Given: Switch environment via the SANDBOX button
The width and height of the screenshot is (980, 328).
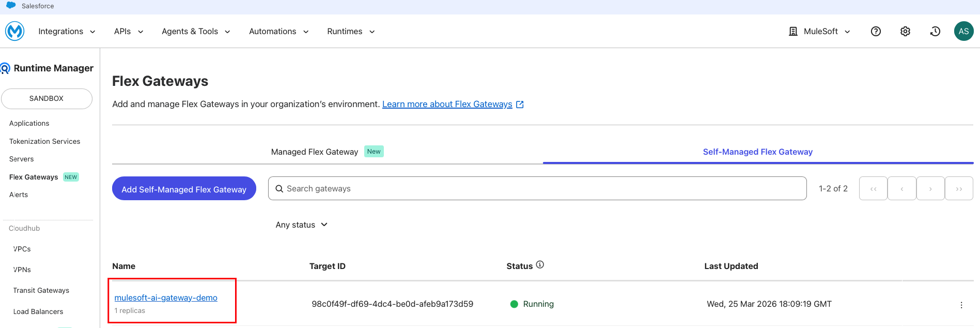Looking at the screenshot, I should click(x=46, y=98).
